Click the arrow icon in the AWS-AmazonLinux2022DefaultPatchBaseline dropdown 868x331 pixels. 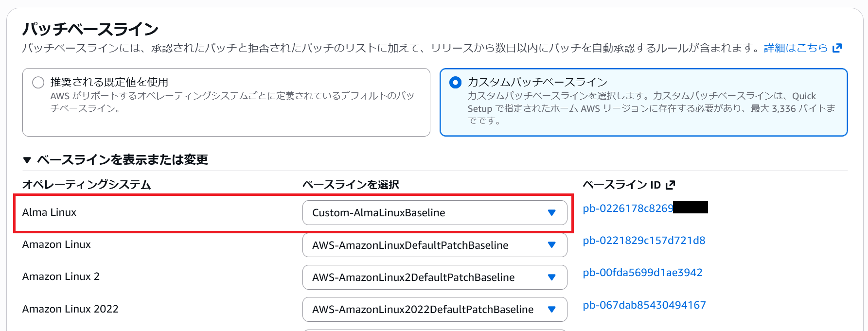click(551, 309)
